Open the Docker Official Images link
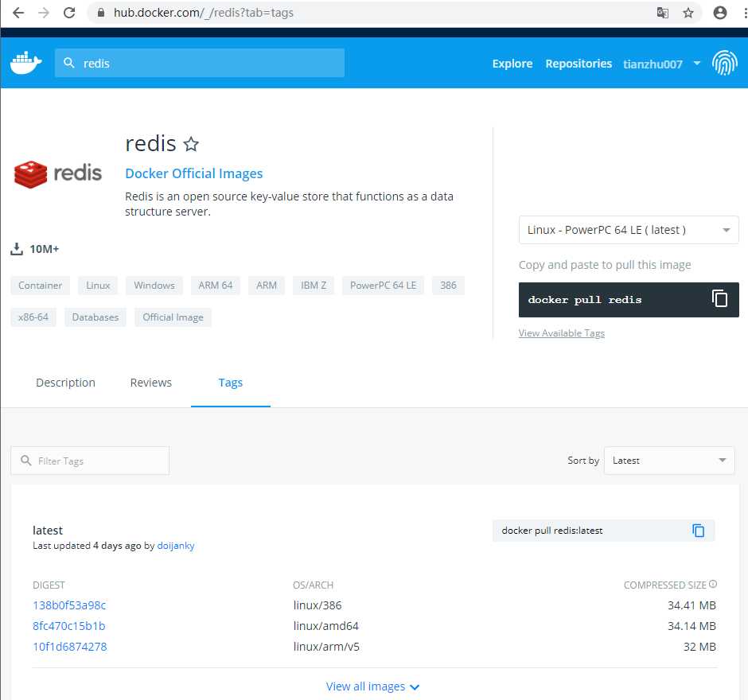The width and height of the screenshot is (748, 700). tap(193, 173)
